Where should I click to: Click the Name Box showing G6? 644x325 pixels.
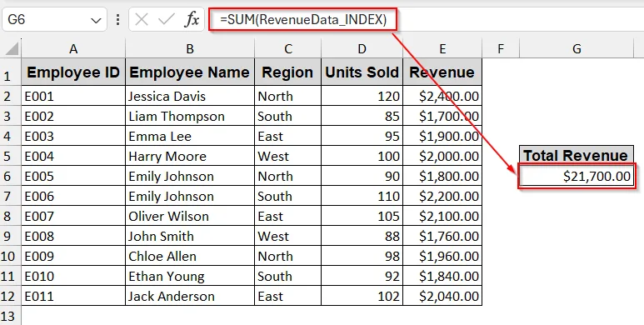click(x=54, y=19)
